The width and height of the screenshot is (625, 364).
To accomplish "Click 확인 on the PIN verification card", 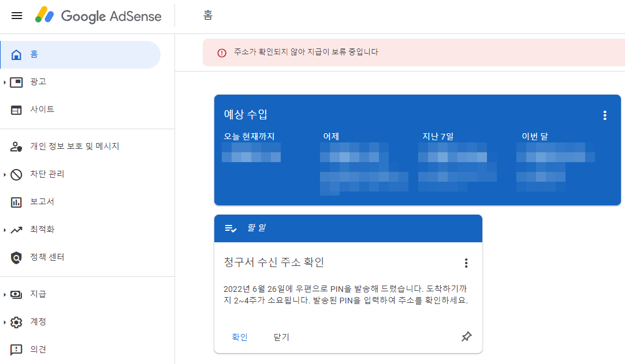I will click(x=239, y=337).
